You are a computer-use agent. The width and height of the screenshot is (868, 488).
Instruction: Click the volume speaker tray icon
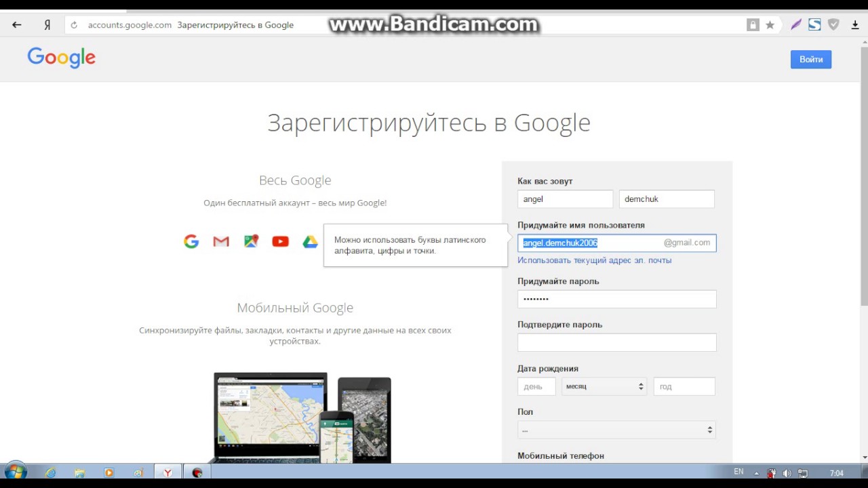point(787,473)
